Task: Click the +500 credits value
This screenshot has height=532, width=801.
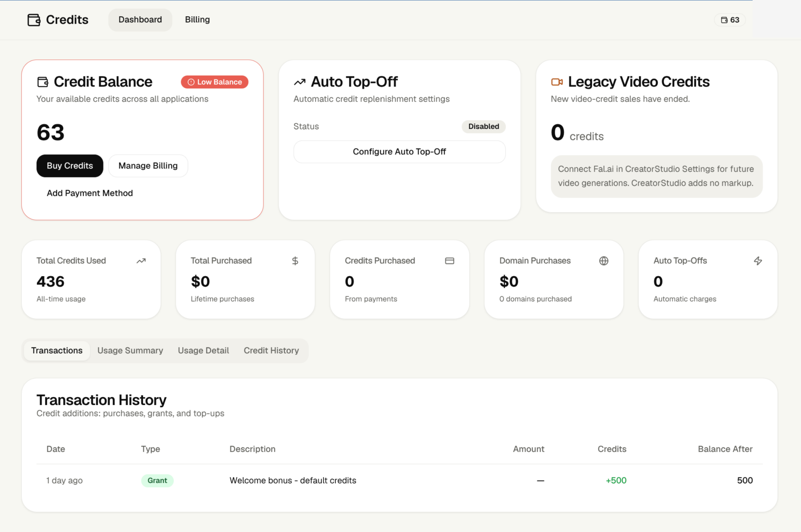Action: [x=616, y=480]
